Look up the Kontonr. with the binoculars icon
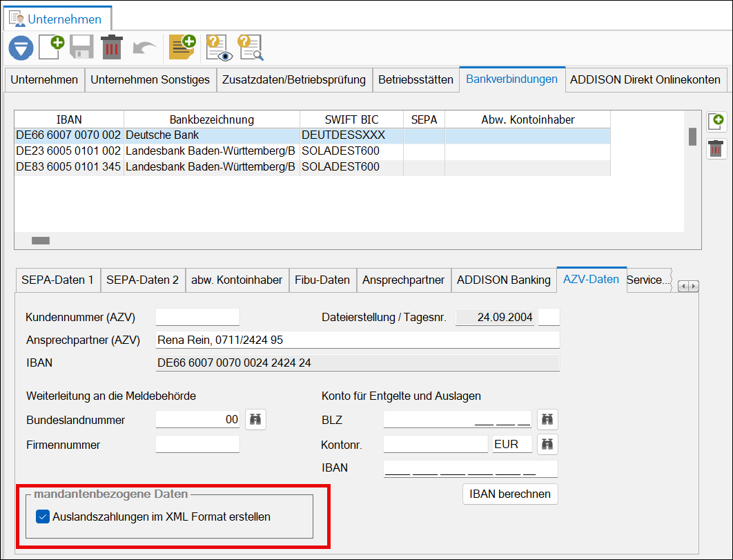Image resolution: width=733 pixels, height=560 pixels. 547,444
